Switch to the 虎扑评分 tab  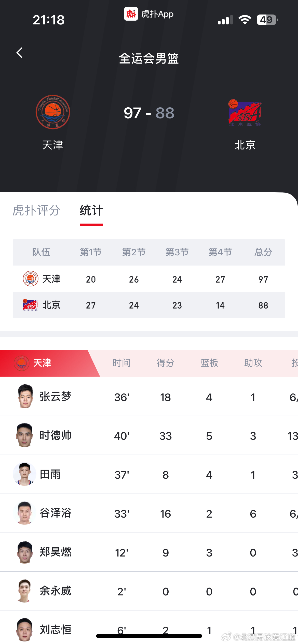[x=36, y=211]
